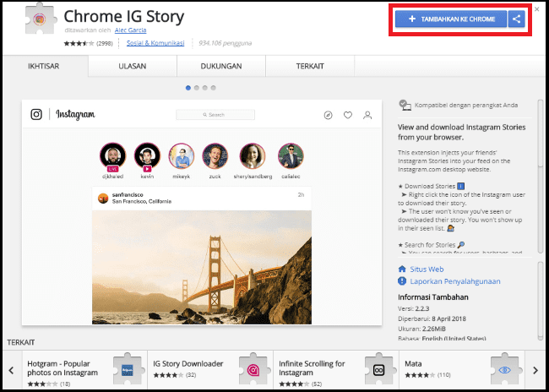Screen dimensions: 549x392
Task: Switch to the Ikhtisar tab
Action: 43,66
